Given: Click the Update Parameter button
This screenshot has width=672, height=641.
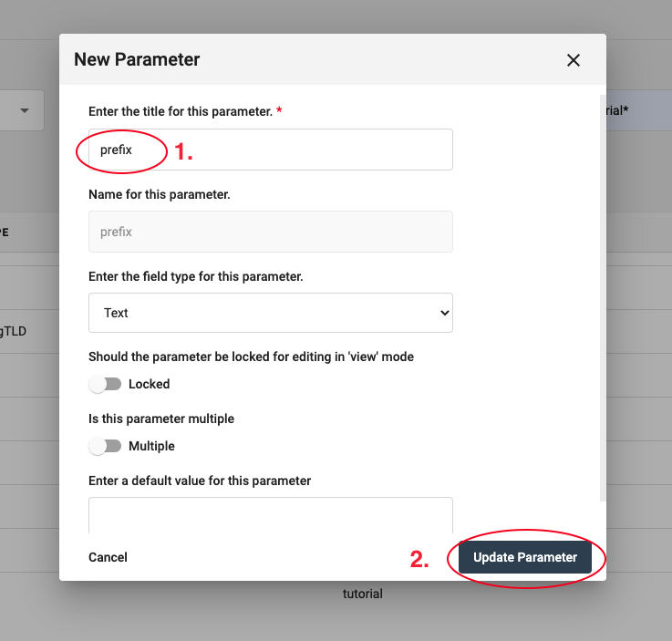Looking at the screenshot, I should (x=525, y=557).
